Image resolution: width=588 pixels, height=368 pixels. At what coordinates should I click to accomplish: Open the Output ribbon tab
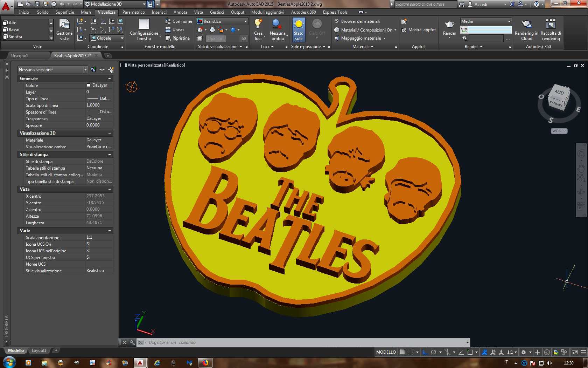238,12
